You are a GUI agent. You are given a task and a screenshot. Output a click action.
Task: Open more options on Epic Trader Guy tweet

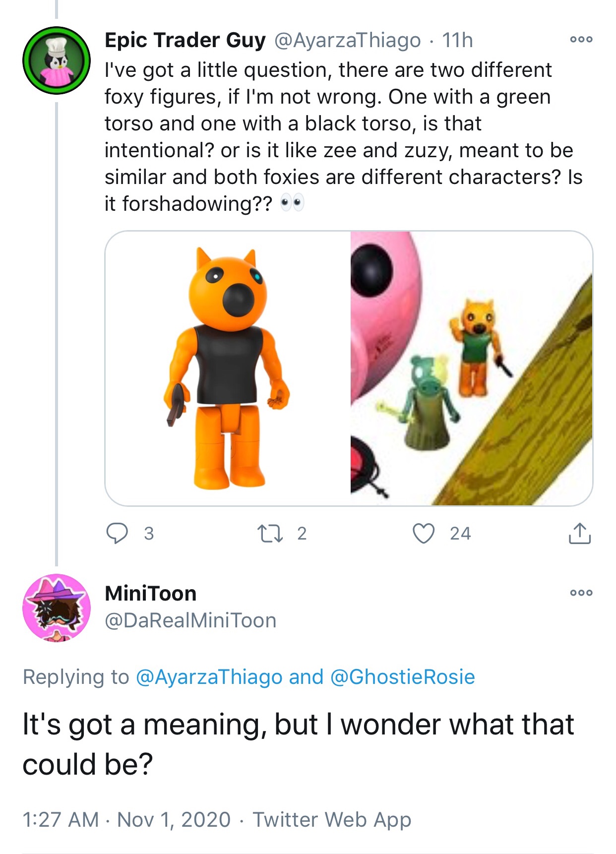click(581, 40)
